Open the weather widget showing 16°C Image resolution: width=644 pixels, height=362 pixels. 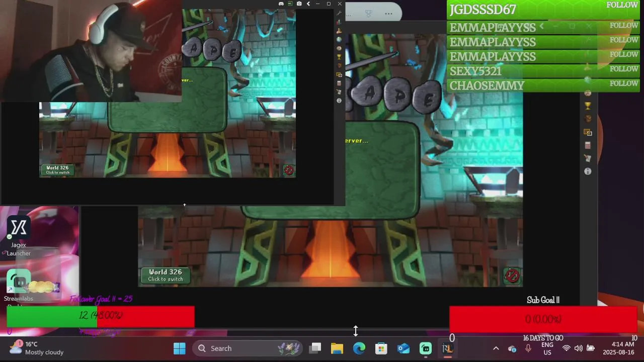click(38, 348)
